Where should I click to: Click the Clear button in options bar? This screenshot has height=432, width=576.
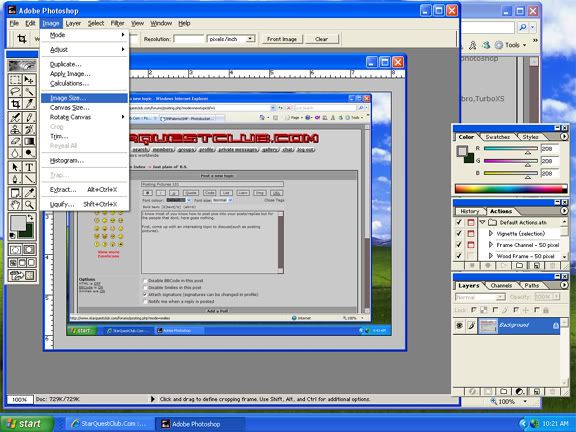(x=321, y=39)
